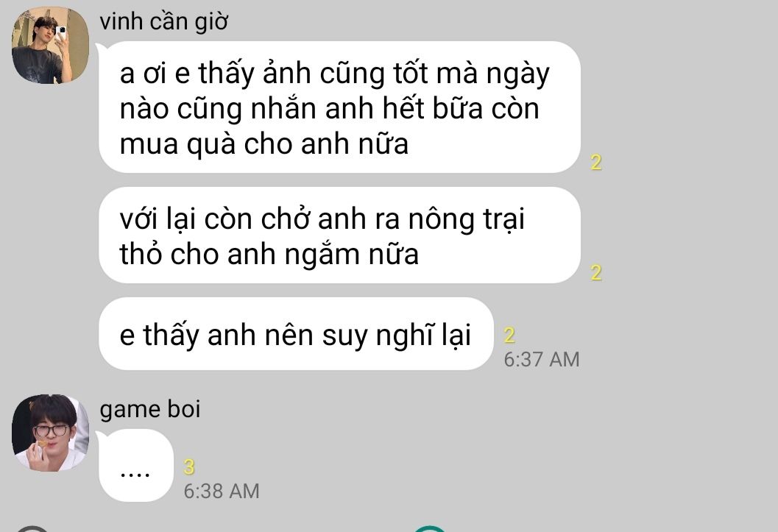Viewport: 778px width, 532px height.
Task: Open vinh cần giờ's profile avatar
Action: [x=50, y=45]
